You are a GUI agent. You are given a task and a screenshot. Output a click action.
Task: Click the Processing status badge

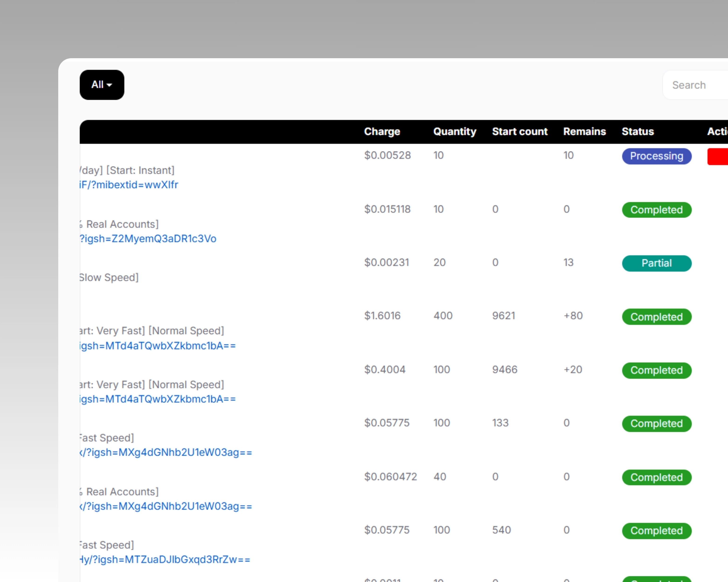(656, 156)
